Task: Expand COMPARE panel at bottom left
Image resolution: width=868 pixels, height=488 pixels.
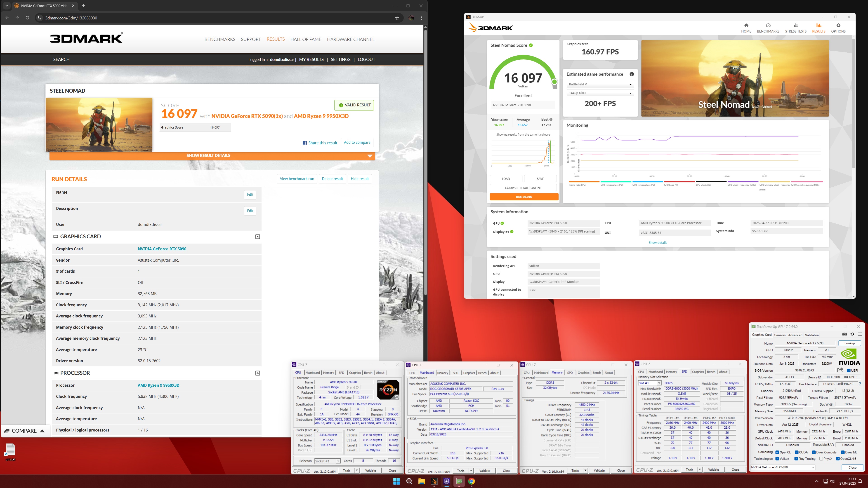Action: (x=25, y=431)
